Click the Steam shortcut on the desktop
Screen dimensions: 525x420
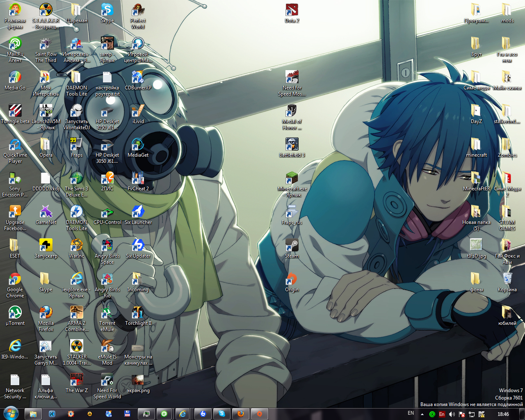292,248
